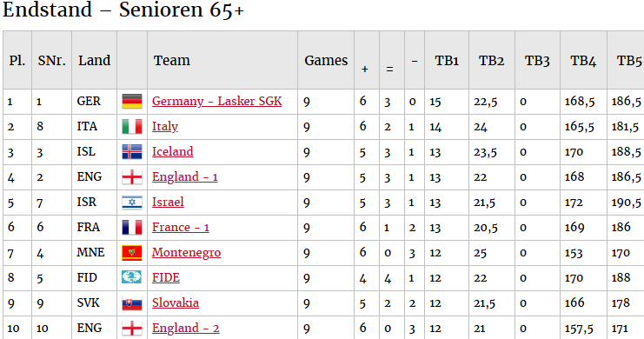Open the England – 1 team link

[185, 176]
